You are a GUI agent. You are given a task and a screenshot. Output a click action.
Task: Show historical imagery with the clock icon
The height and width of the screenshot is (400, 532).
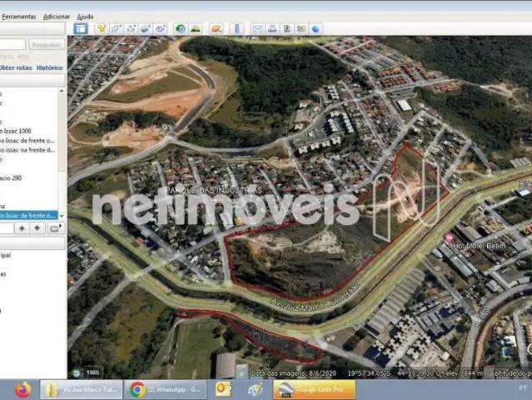click(x=181, y=29)
